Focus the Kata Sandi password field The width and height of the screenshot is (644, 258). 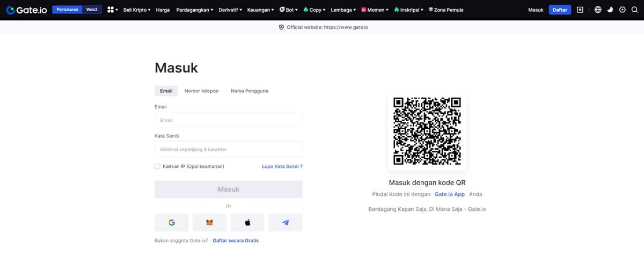pyautogui.click(x=228, y=149)
